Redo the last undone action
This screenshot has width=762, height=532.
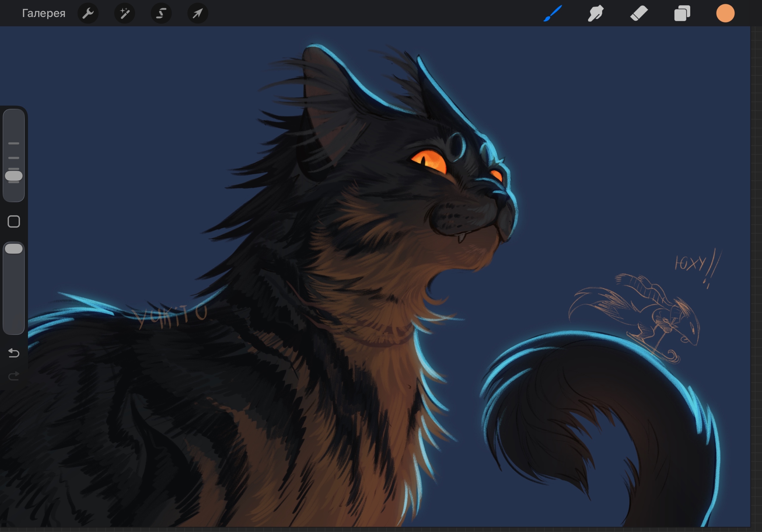[x=14, y=376]
